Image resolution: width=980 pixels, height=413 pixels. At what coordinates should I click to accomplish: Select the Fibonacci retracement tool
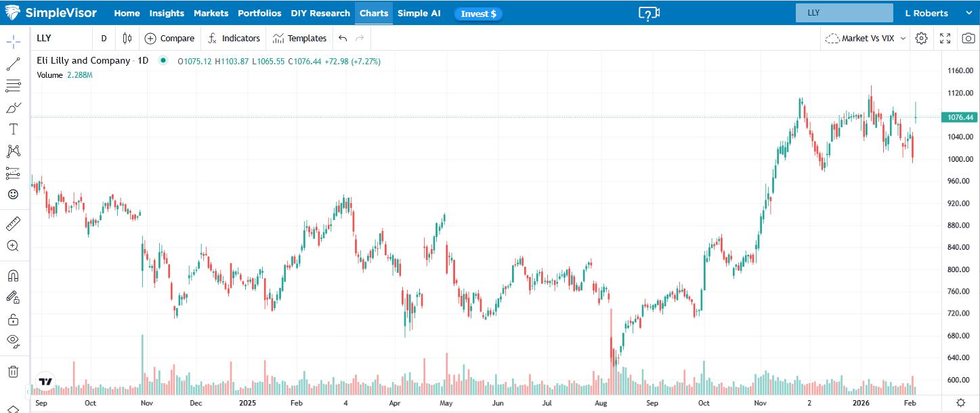13,86
